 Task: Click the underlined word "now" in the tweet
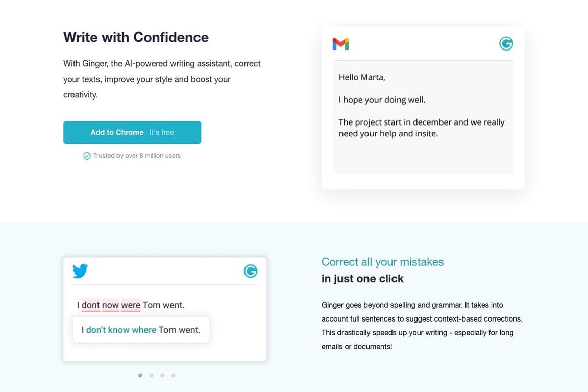[x=110, y=305]
